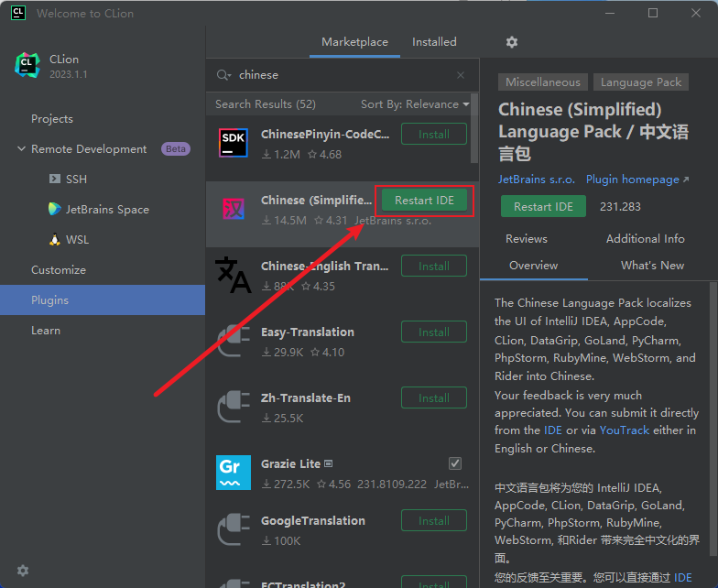This screenshot has height=588, width=718.
Task: Click the Search Results (52) label
Action: click(266, 104)
